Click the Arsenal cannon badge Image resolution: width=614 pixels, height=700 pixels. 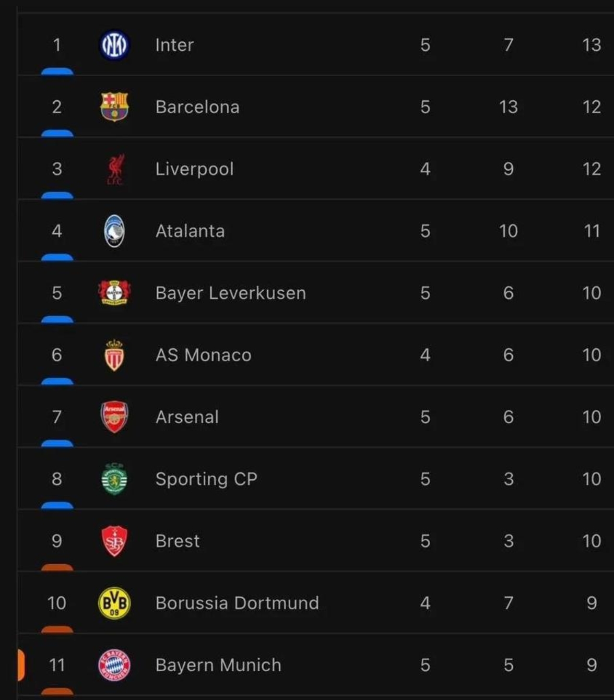(x=114, y=417)
